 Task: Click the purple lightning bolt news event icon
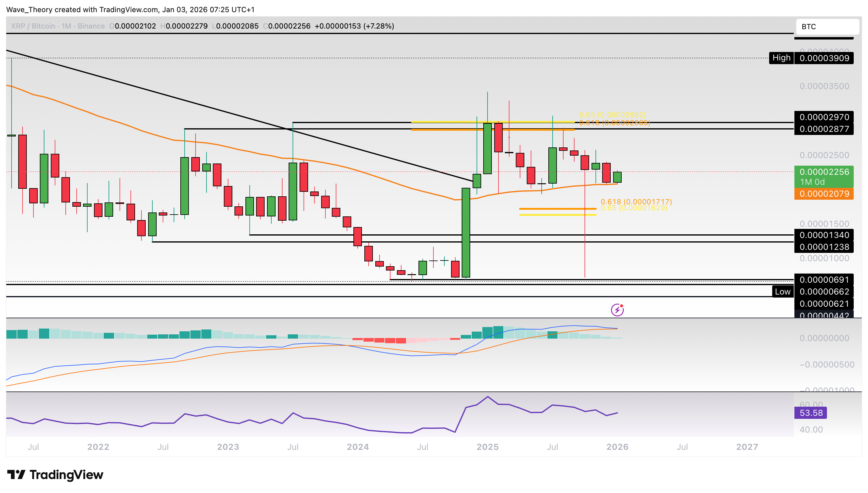(x=617, y=310)
